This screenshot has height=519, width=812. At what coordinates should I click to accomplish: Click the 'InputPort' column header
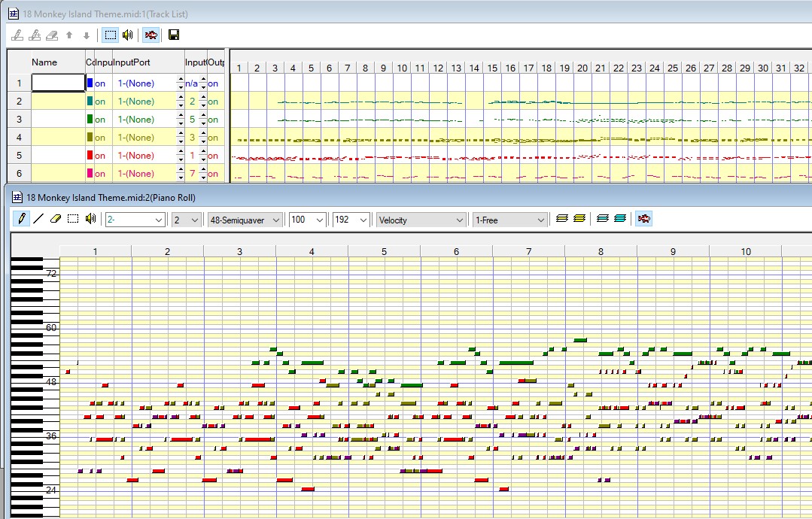[148, 62]
